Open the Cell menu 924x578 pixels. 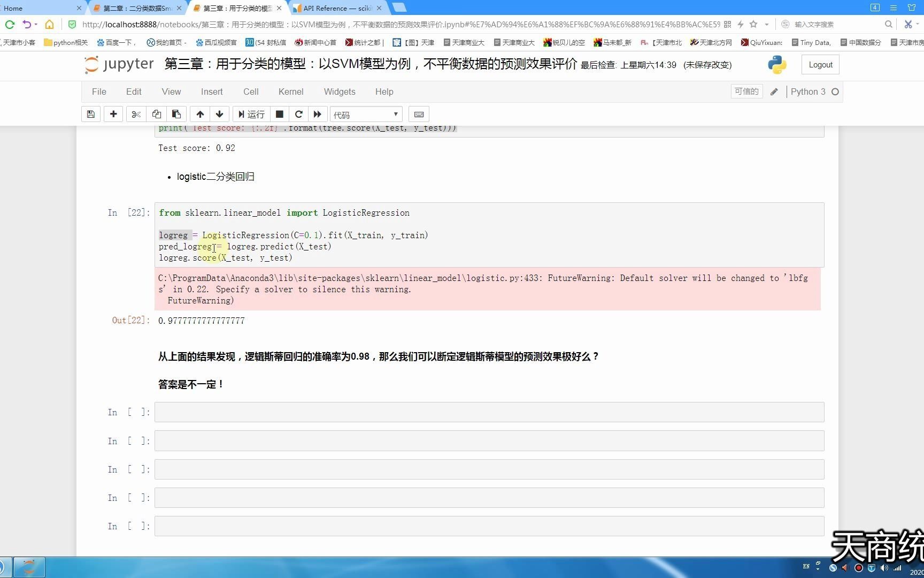point(251,92)
